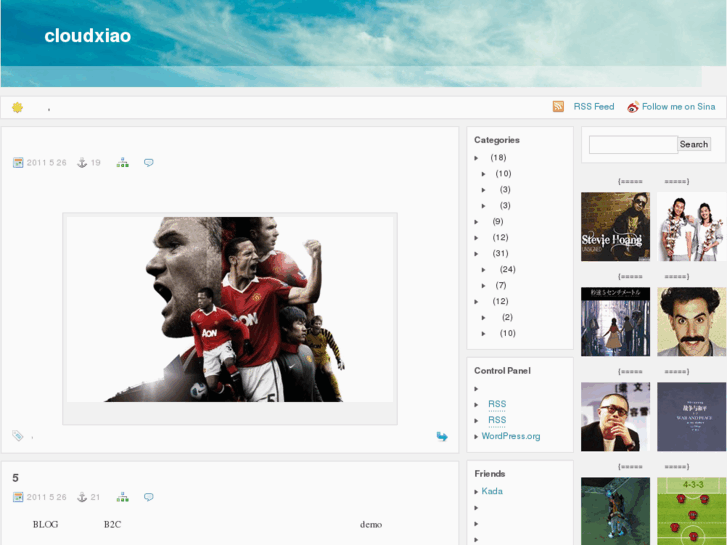Click the yellow sun icon in nav bar
This screenshot has height=545, width=727.
coord(18,108)
